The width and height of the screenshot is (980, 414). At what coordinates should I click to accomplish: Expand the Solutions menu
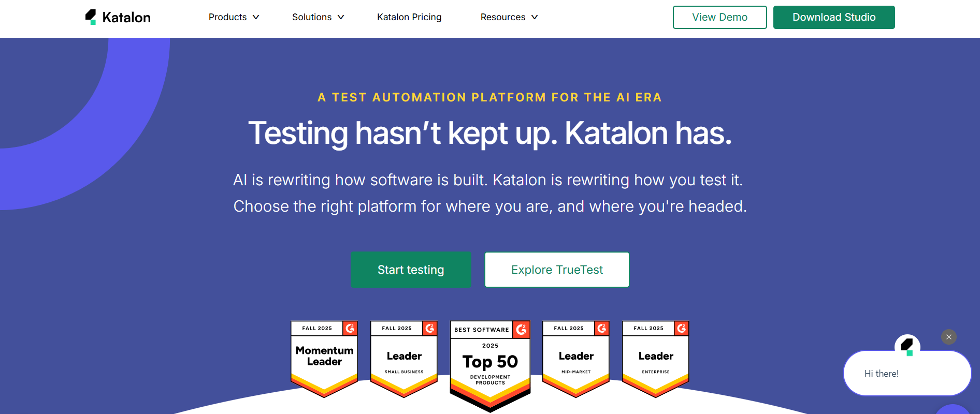coord(318,17)
